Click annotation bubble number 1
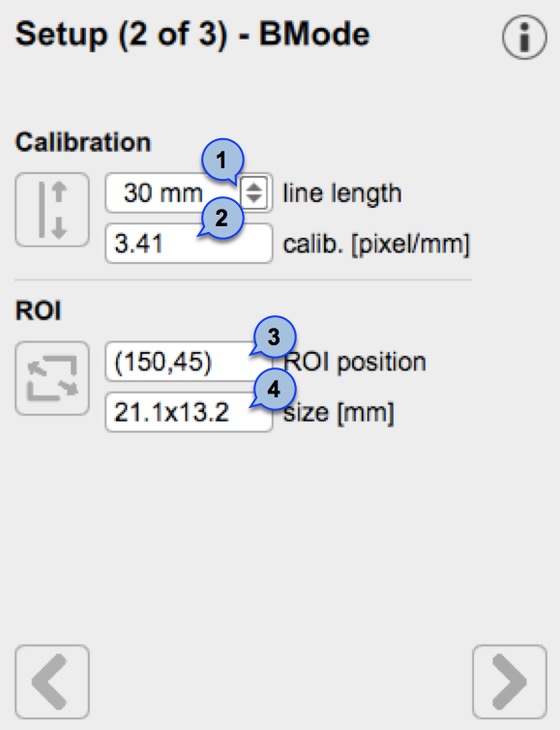Image resolution: width=560 pixels, height=730 pixels. pyautogui.click(x=222, y=160)
